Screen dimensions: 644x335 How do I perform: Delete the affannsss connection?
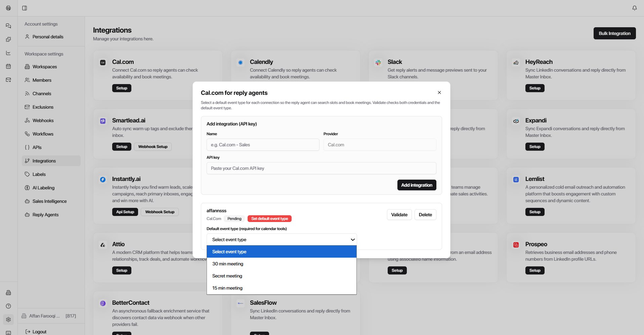coord(425,215)
